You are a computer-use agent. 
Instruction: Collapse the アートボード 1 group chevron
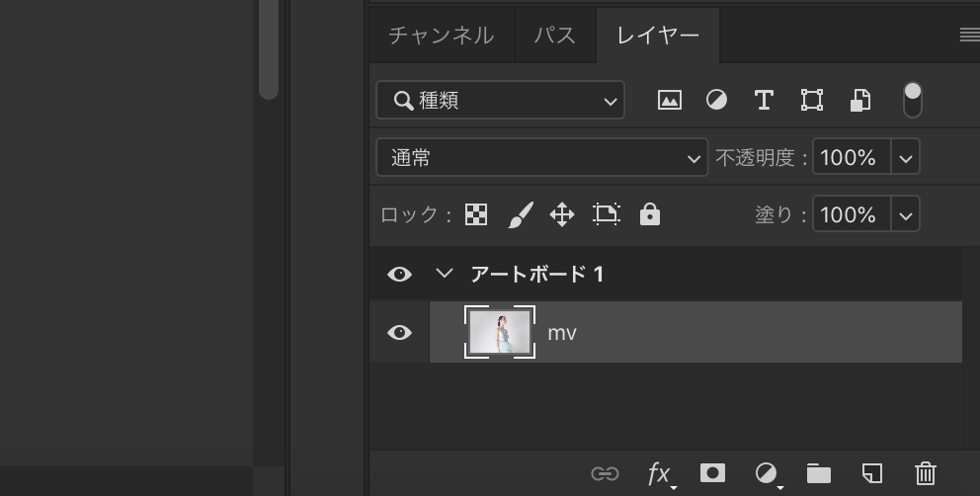point(443,275)
